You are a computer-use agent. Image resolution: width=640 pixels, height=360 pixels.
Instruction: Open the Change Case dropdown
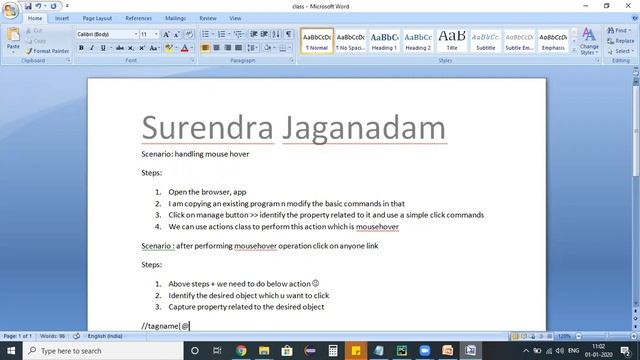[x=154, y=48]
